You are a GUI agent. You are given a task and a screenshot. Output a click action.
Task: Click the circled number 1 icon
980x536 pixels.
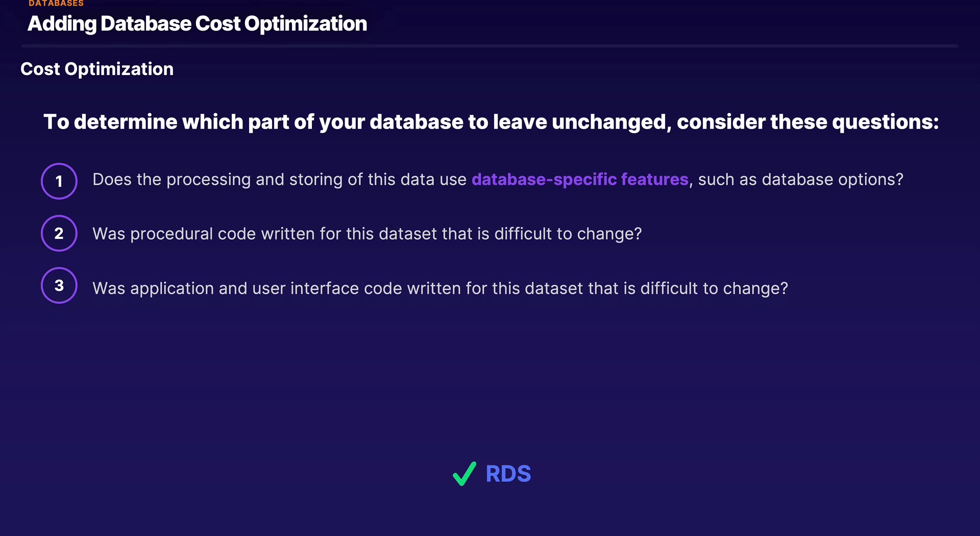[x=59, y=181]
